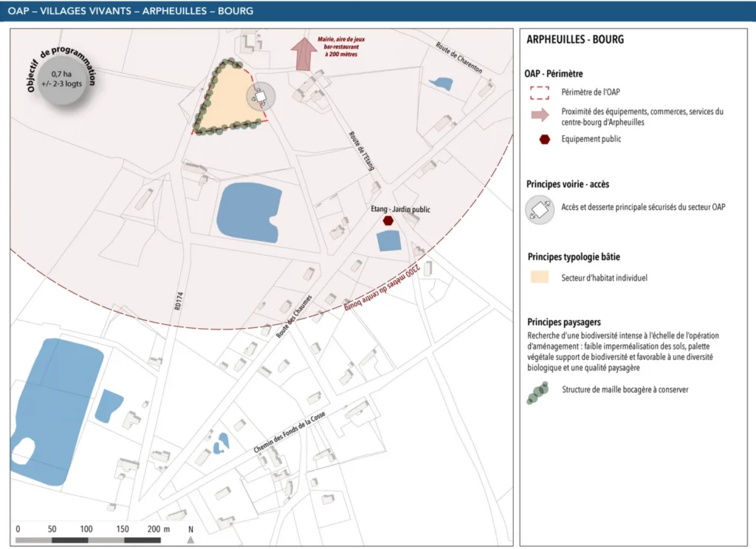Click the beige Secteur d'habitat individuel swatch
The width and height of the screenshot is (756, 549).
540,278
